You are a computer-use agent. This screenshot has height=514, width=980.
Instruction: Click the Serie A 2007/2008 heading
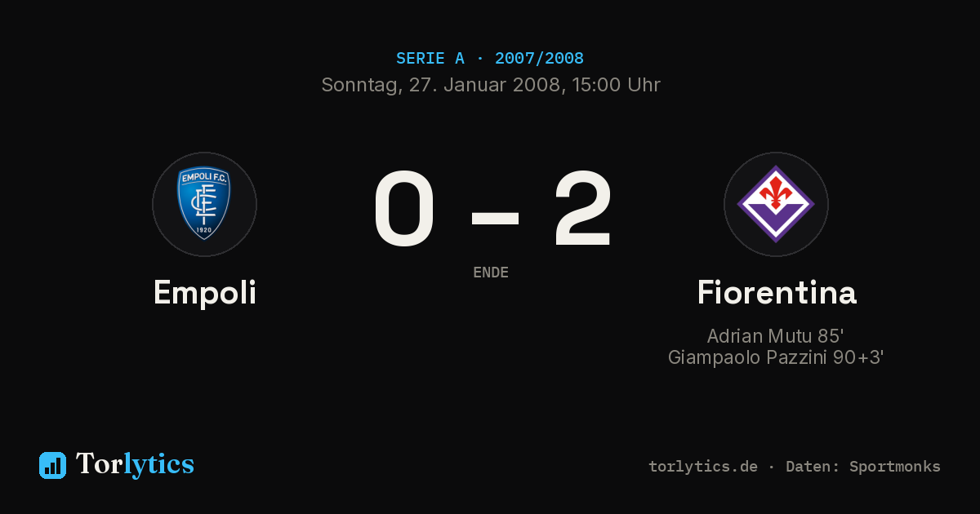click(x=490, y=59)
